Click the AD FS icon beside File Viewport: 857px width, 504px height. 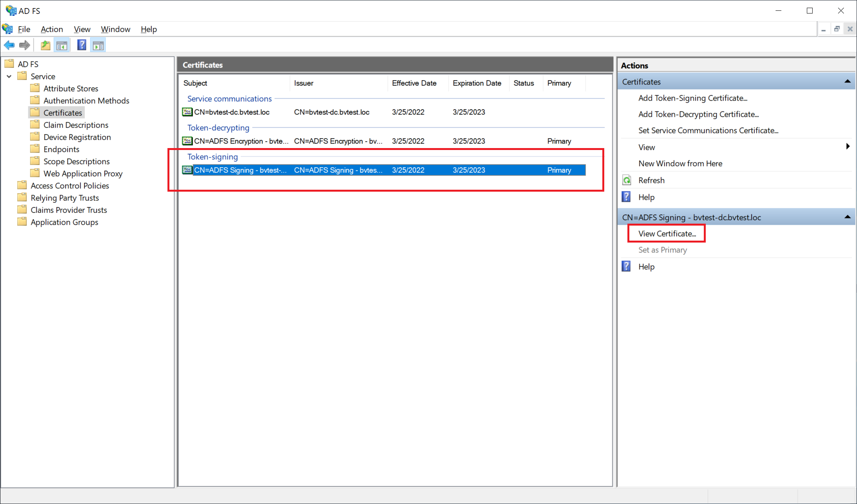click(7, 29)
